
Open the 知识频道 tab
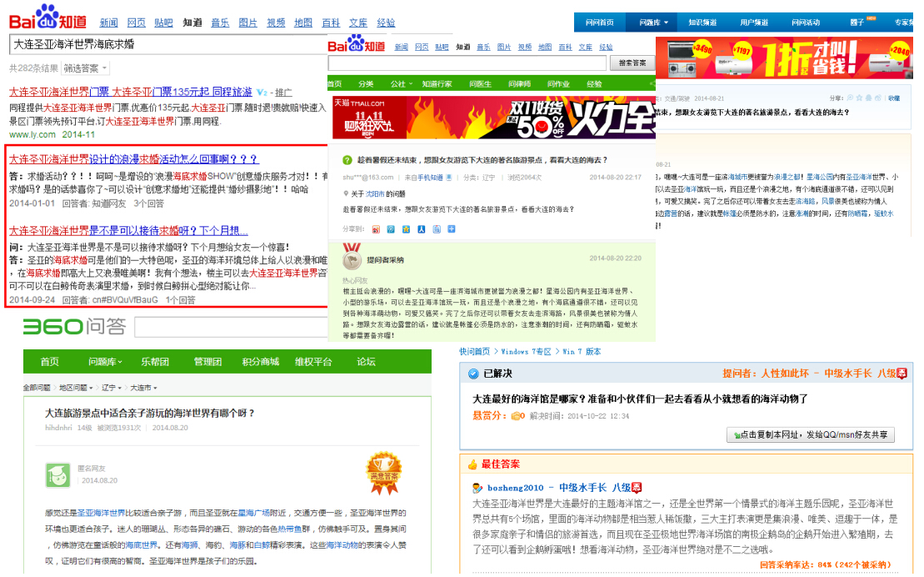[x=702, y=23]
